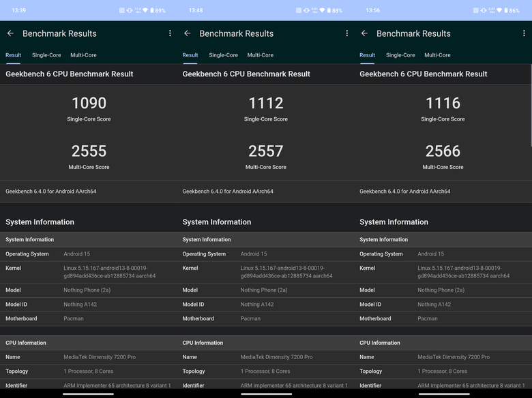Tap navigation gesture bar, 13:48 screenshot

coord(266,394)
